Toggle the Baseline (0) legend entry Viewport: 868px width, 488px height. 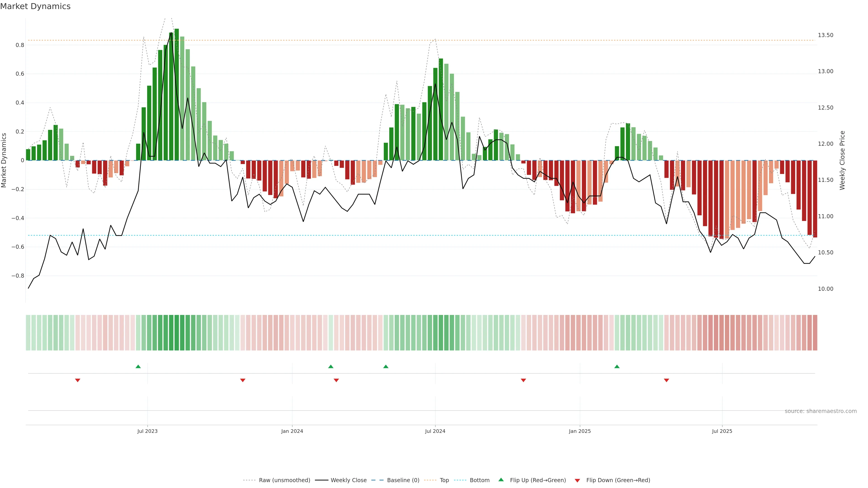(403, 480)
